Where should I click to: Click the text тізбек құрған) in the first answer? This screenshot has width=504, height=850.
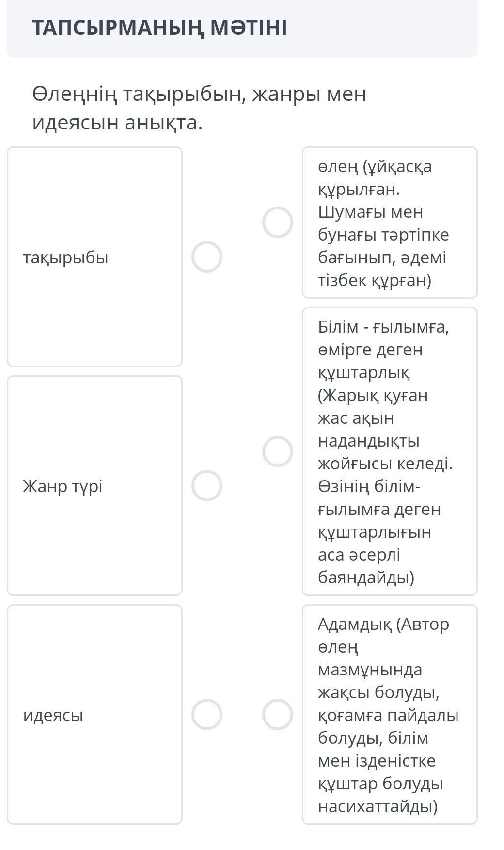point(375,281)
